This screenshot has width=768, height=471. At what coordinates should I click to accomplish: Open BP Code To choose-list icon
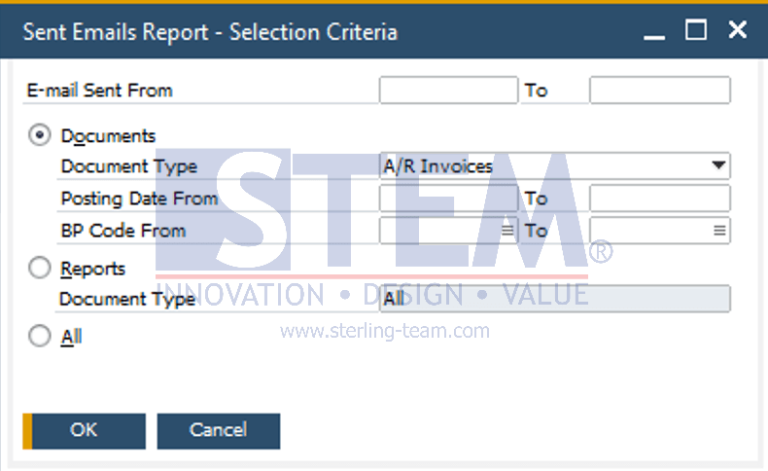point(719,231)
